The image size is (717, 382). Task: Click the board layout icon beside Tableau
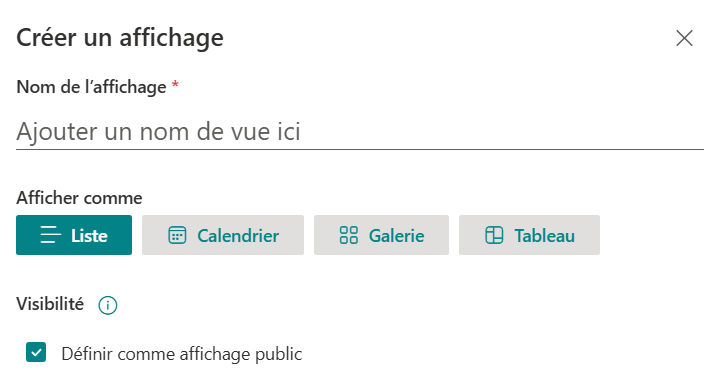494,235
